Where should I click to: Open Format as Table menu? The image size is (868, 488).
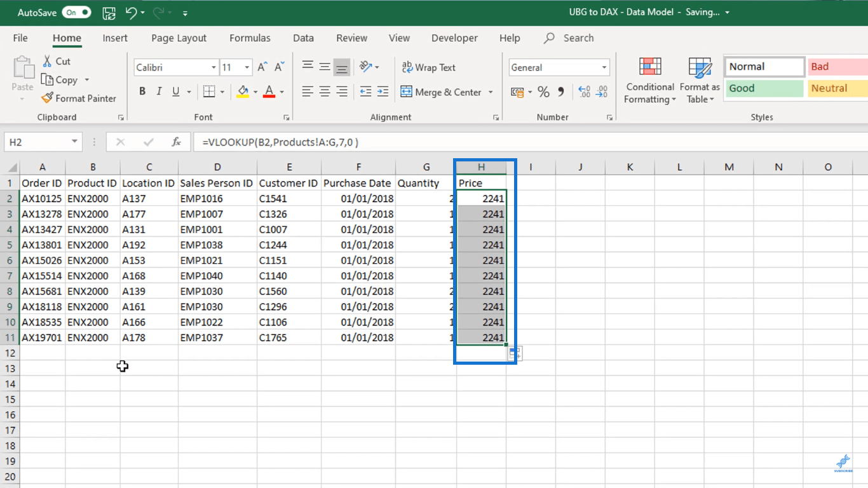click(x=700, y=81)
